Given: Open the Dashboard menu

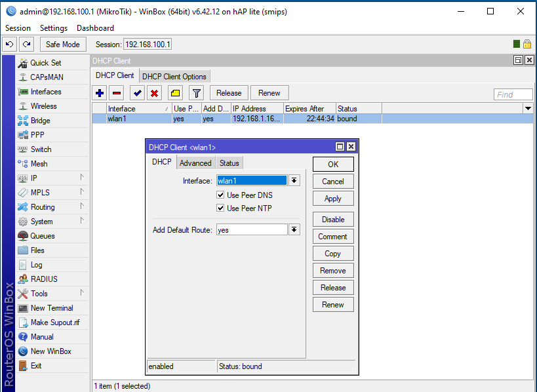Looking at the screenshot, I should 95,28.
